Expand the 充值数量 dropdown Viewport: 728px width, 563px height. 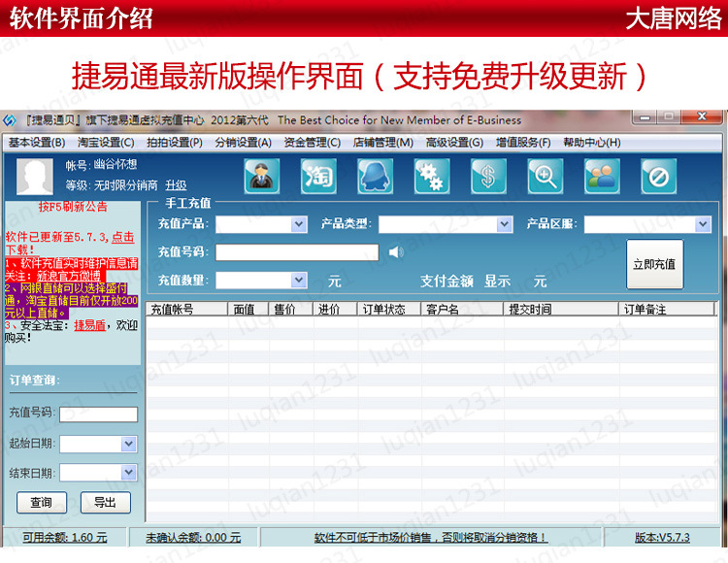[x=299, y=280]
